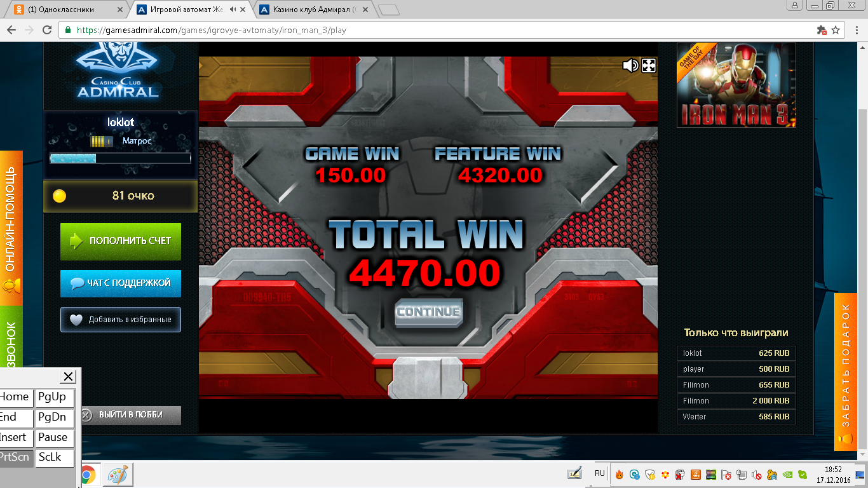
Task: Switch the slot game to fullscreen
Action: tap(649, 65)
